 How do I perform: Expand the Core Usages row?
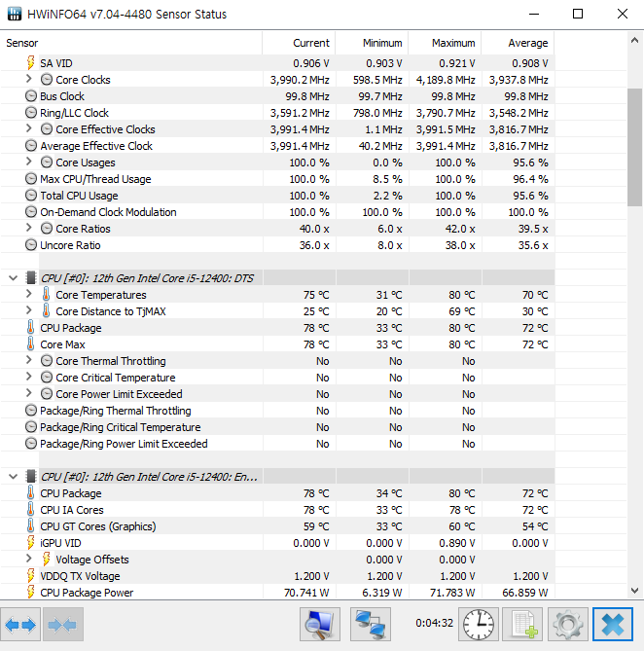click(x=28, y=162)
